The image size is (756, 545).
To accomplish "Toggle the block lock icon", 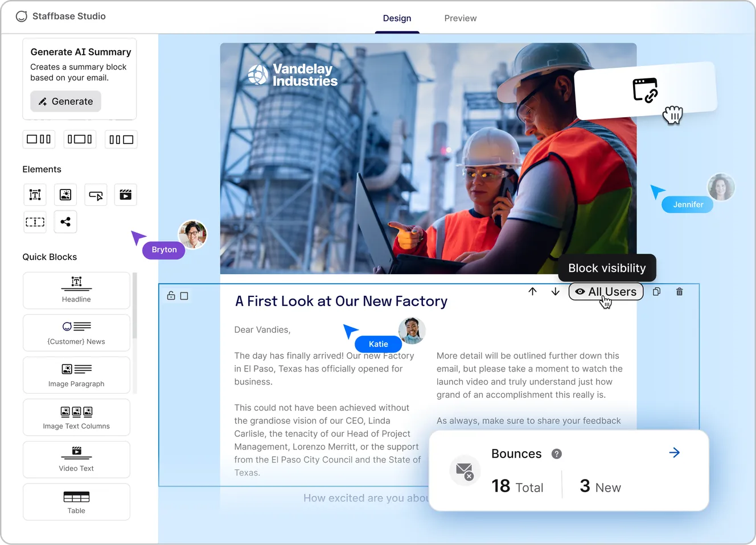I will click(171, 295).
